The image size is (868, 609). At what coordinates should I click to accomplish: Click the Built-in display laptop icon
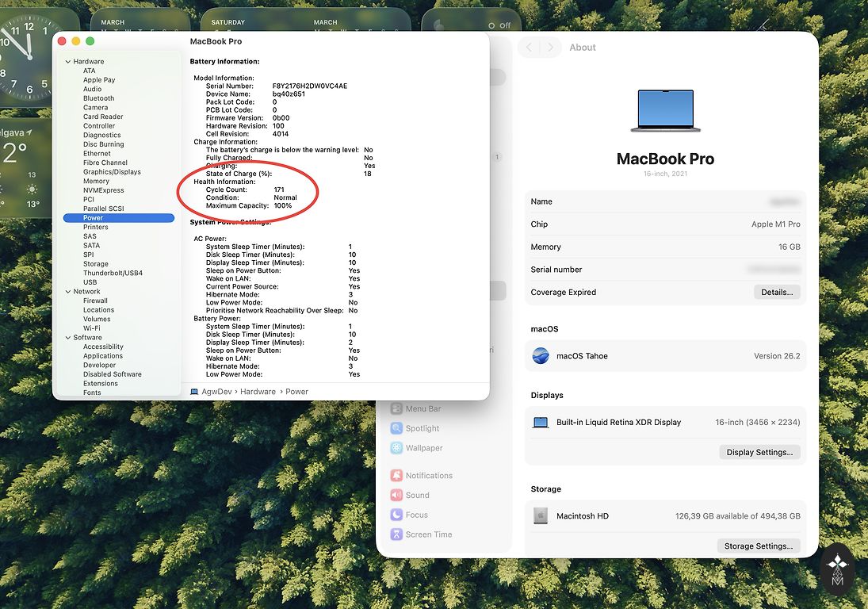pyautogui.click(x=541, y=423)
